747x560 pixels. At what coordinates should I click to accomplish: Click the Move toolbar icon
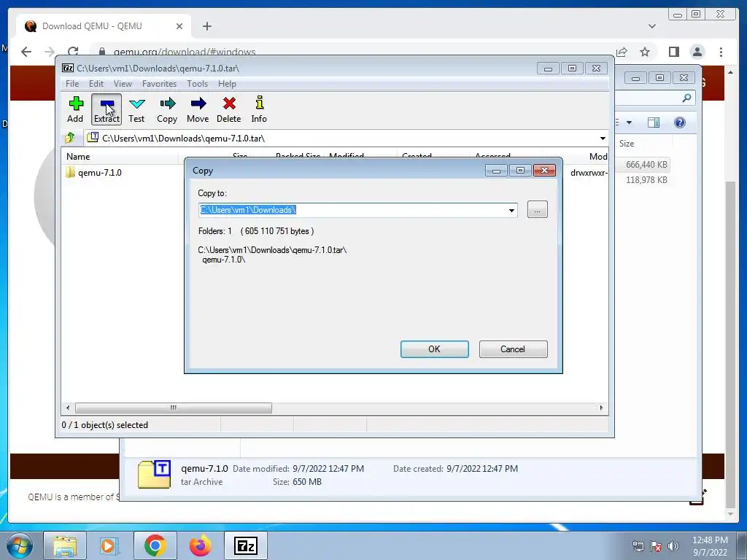point(198,109)
